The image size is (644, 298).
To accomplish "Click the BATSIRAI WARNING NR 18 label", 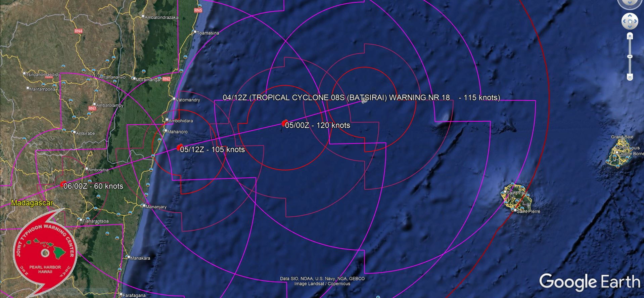I will tap(361, 97).
